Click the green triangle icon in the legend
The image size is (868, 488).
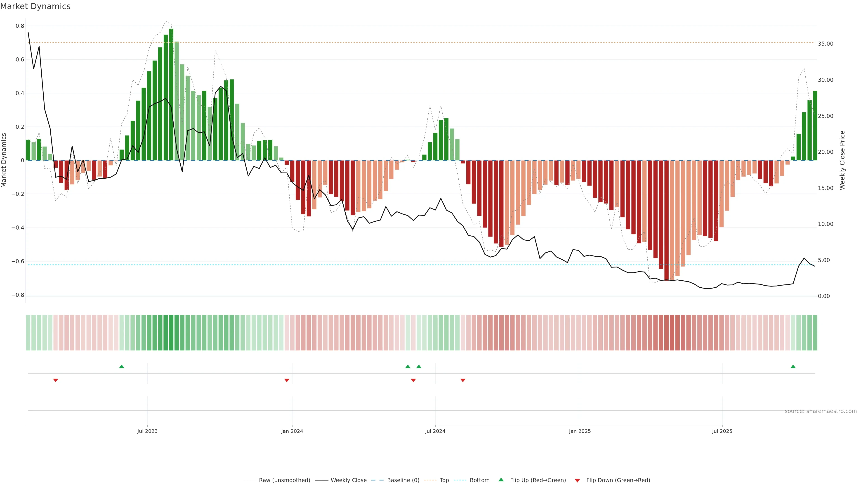click(501, 480)
